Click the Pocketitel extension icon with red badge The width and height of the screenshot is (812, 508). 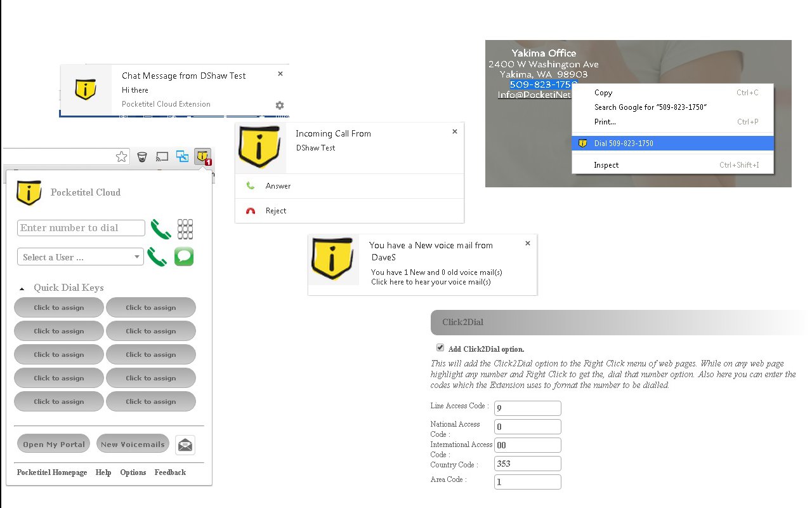coord(203,156)
